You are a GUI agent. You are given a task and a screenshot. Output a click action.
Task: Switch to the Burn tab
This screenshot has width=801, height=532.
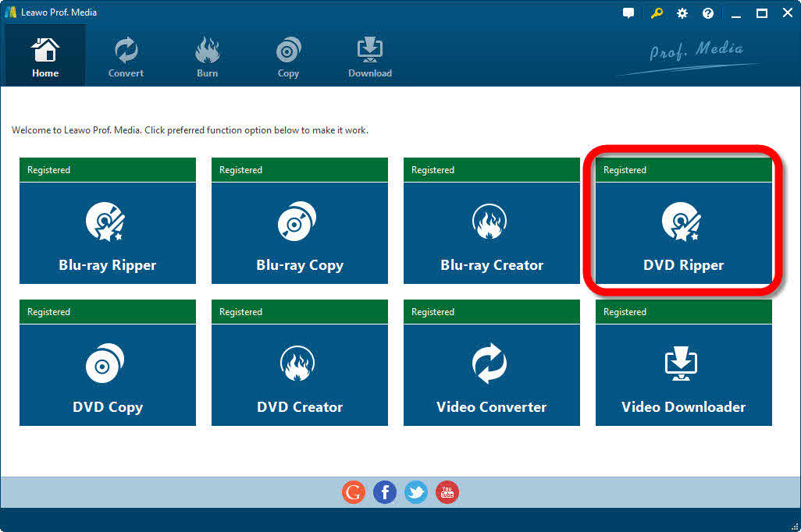tap(208, 57)
